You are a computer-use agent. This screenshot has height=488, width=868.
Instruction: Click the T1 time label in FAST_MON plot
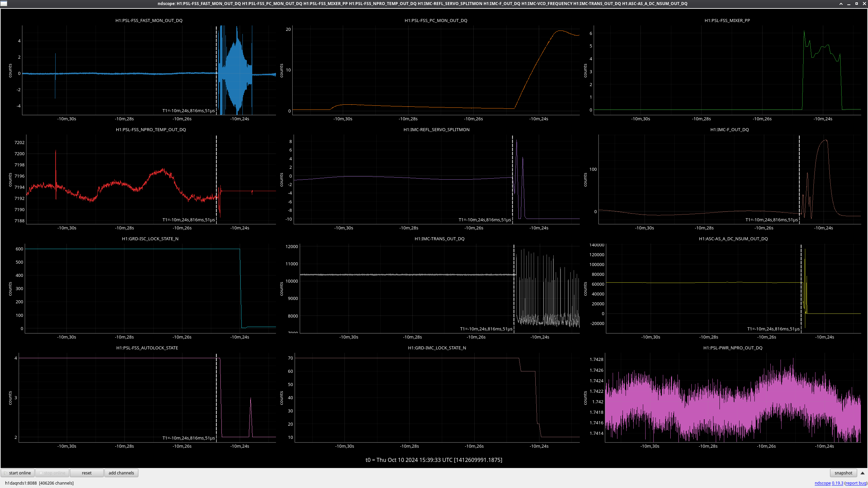189,110
